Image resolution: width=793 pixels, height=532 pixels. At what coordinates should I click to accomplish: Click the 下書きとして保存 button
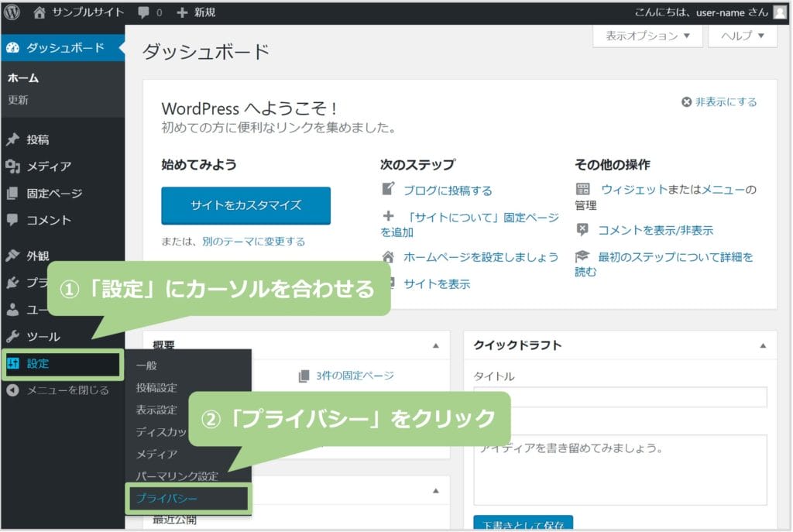[524, 523]
